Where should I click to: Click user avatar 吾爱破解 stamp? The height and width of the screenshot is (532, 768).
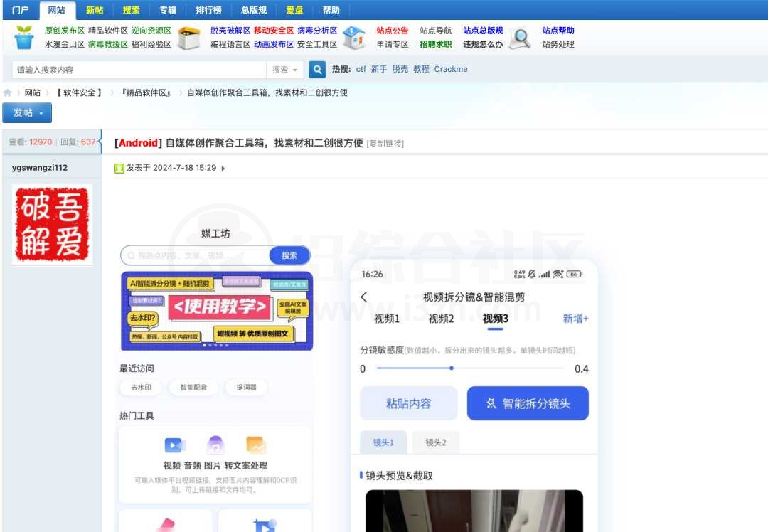tap(52, 224)
